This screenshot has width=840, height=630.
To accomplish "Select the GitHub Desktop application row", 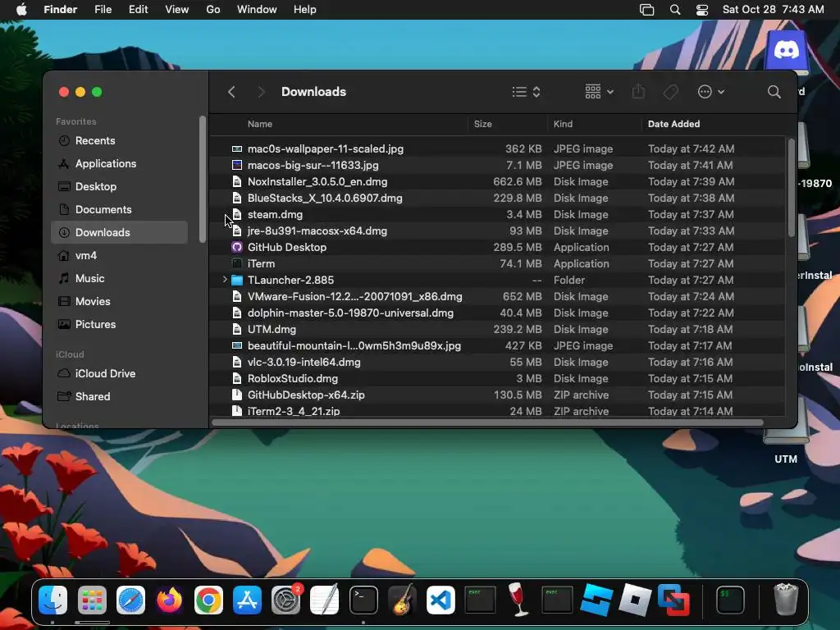I will [x=498, y=247].
